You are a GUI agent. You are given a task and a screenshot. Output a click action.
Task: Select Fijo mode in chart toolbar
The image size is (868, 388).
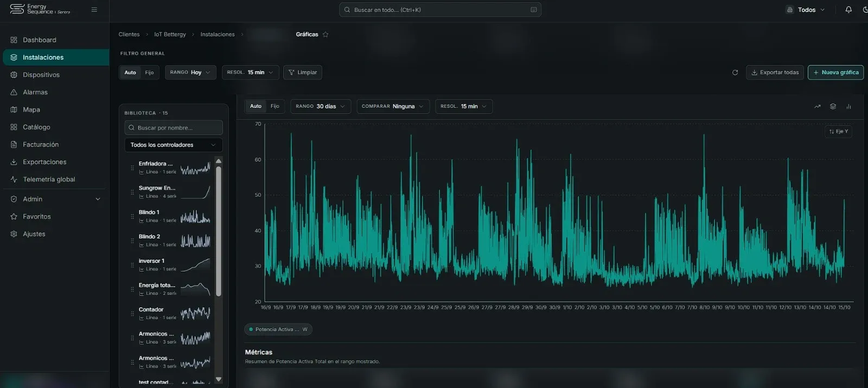click(275, 106)
